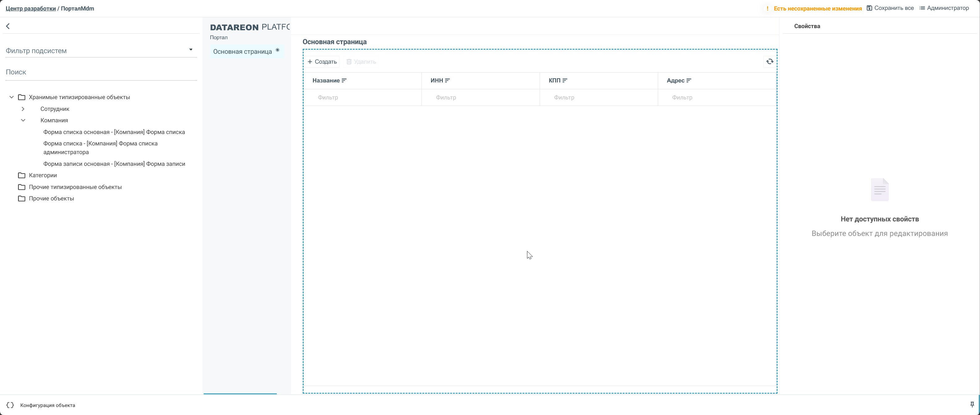Select Форма записи основная tree item

(114, 164)
